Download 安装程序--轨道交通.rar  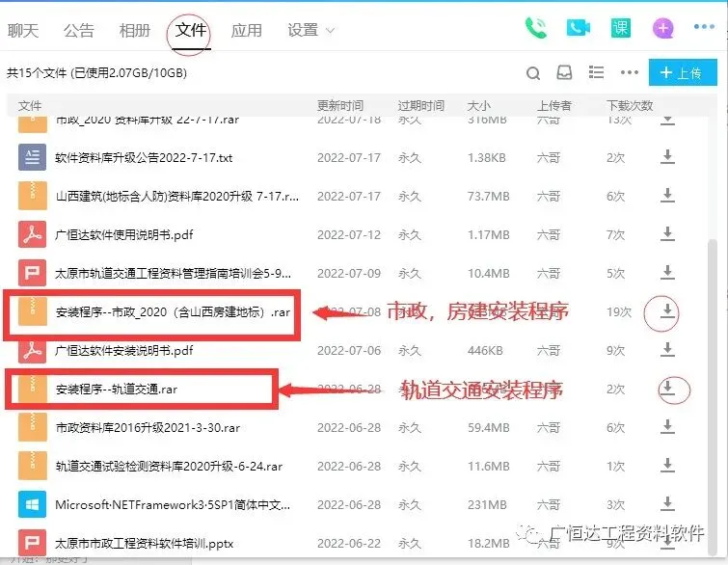(667, 389)
